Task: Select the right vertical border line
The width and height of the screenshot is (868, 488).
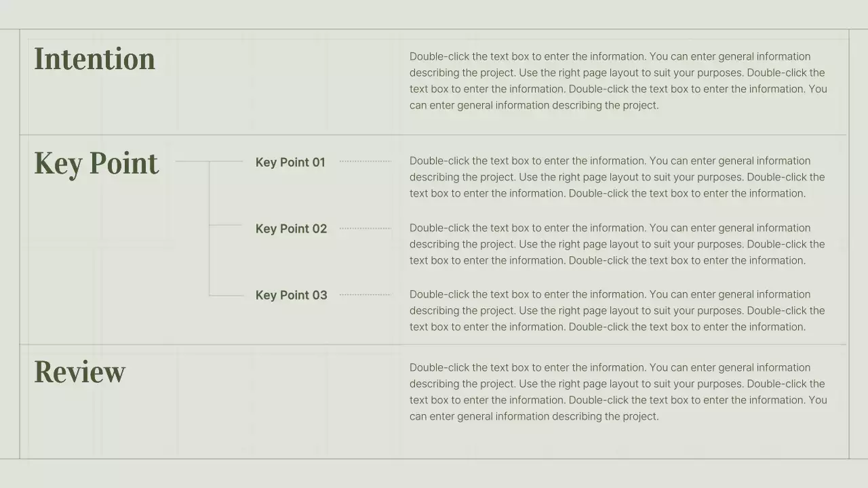Action: click(849, 244)
